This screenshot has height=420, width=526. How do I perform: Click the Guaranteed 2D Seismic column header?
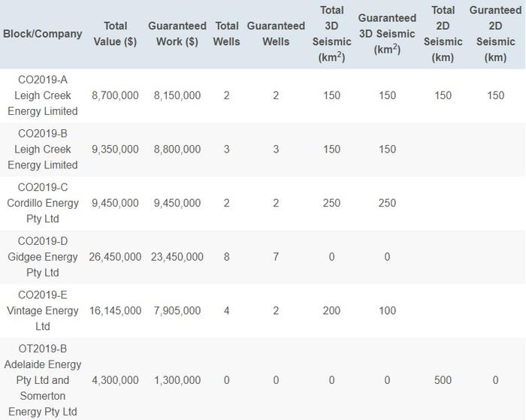tap(495, 34)
